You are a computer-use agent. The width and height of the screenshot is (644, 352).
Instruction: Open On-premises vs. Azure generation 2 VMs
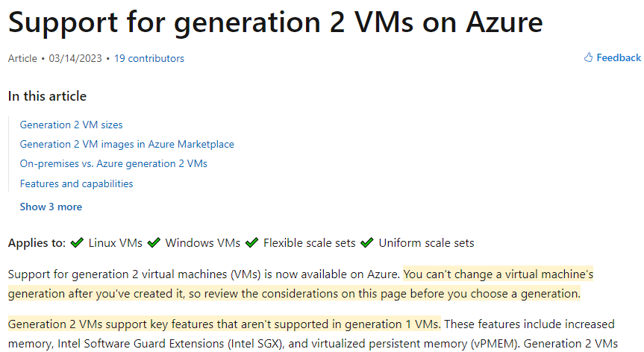(x=113, y=163)
